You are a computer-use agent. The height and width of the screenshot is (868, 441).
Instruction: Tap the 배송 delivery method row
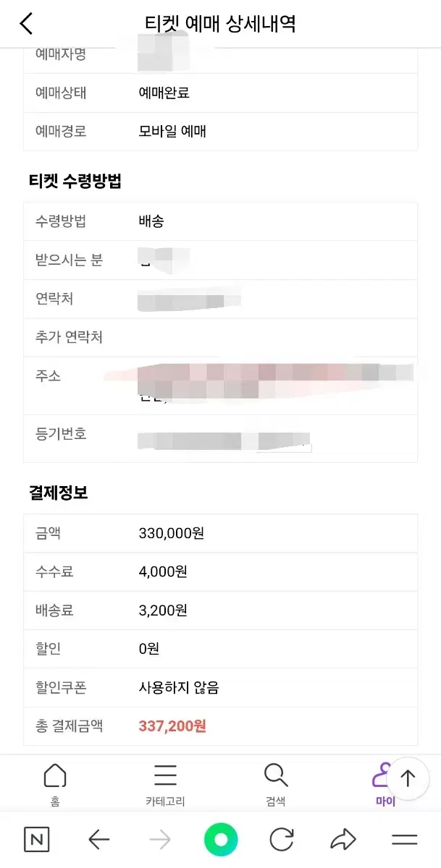(220, 221)
